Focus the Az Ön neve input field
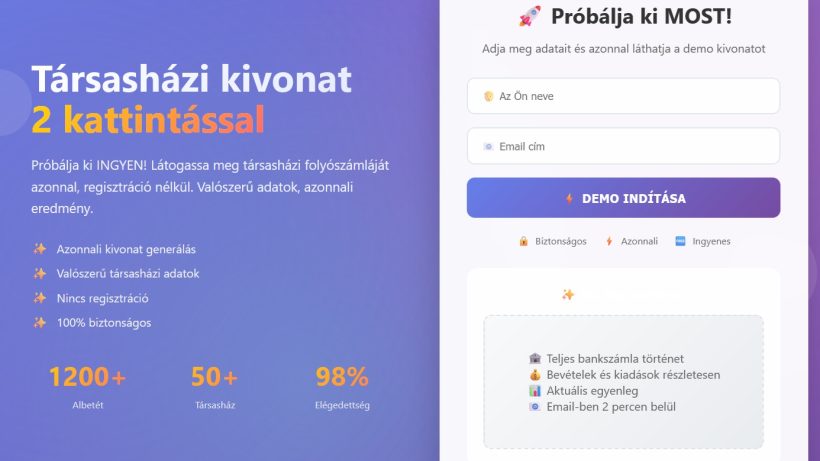 pos(623,96)
